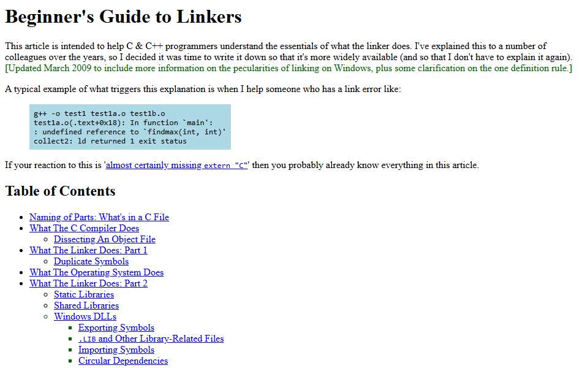Follow the 'Importing Symbols' link

click(x=116, y=350)
